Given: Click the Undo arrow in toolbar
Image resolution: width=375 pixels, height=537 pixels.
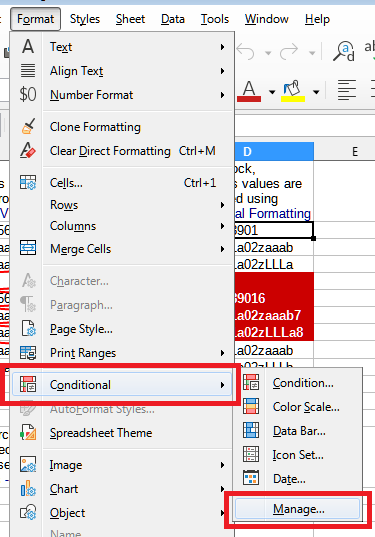Looking at the screenshot, I should tap(246, 52).
